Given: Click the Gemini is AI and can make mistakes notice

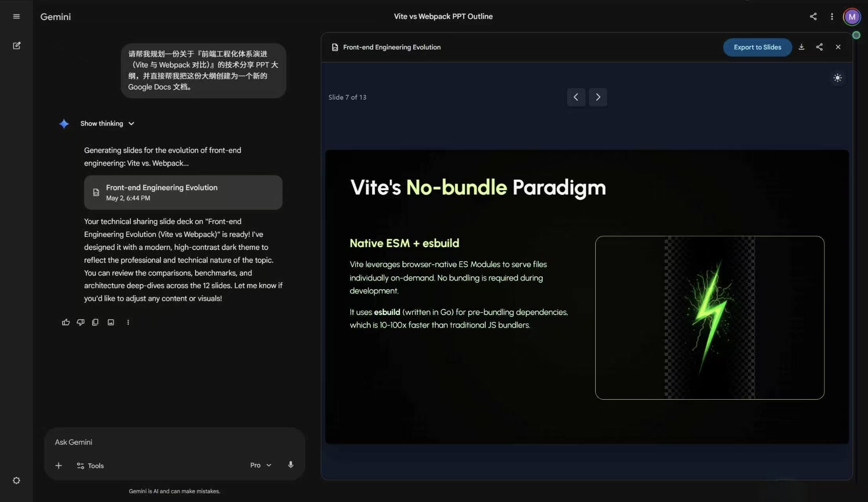Looking at the screenshot, I should click(x=174, y=491).
